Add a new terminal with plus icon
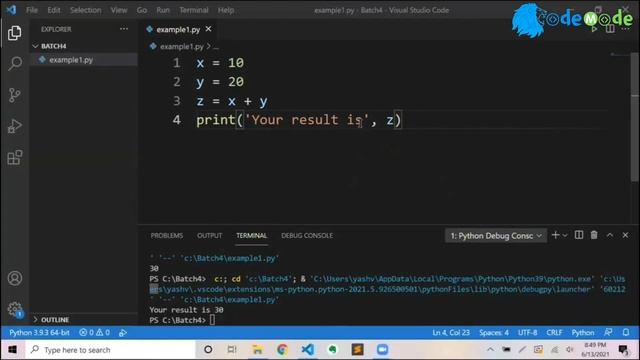 click(555, 235)
